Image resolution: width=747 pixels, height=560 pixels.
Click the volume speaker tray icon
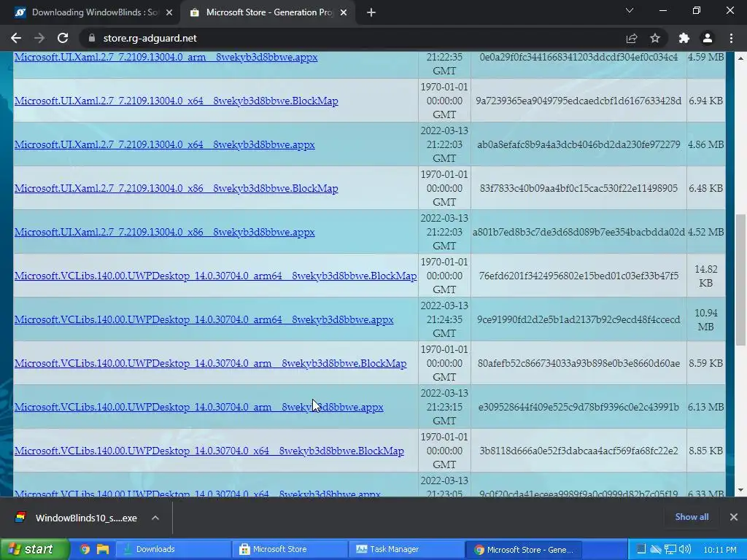point(685,550)
